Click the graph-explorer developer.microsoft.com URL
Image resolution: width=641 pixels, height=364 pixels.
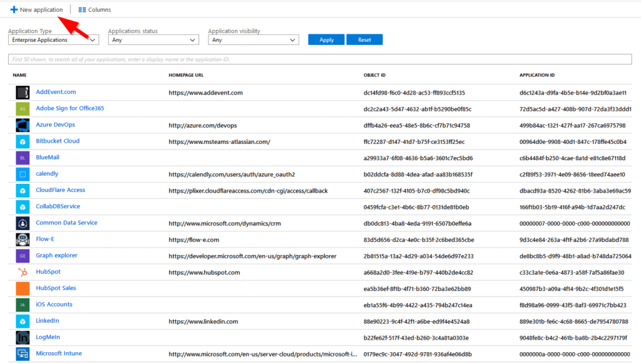253,256
